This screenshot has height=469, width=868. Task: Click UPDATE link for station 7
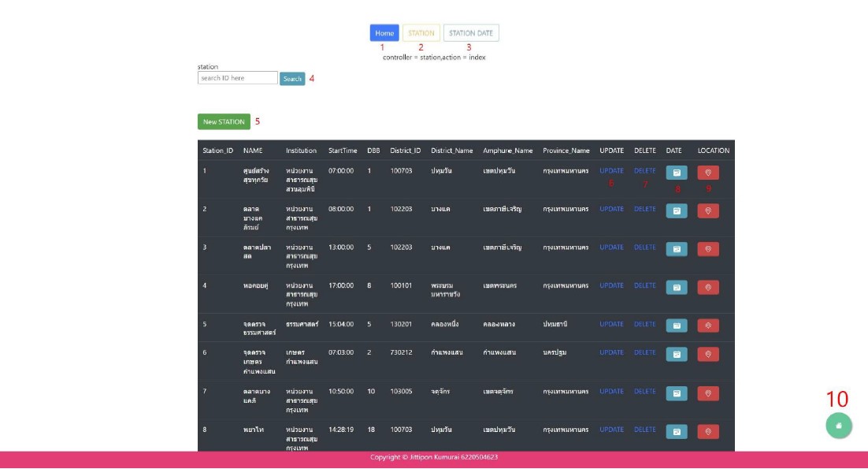coord(611,392)
